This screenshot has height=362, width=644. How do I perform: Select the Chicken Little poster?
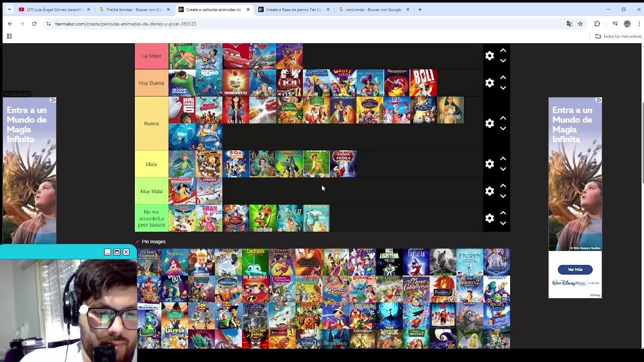[236, 83]
